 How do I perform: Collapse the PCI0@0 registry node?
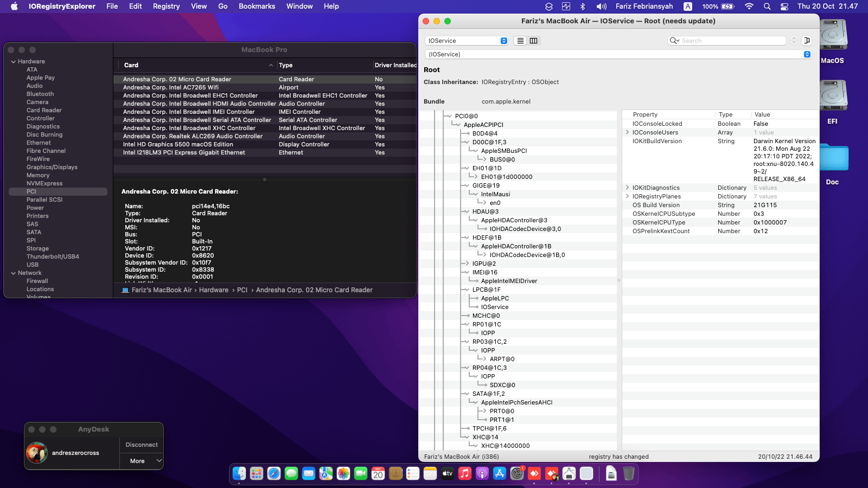(449, 116)
